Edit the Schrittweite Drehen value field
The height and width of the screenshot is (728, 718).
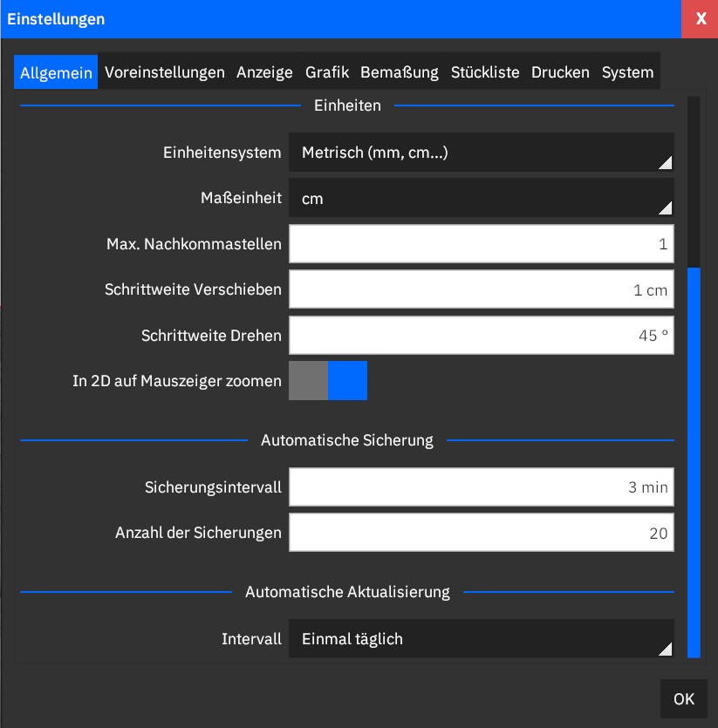pos(482,335)
